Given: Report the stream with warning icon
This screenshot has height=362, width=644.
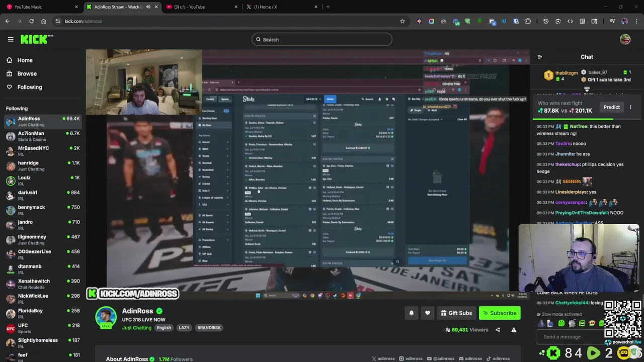Looking at the screenshot, I should tap(514, 330).
